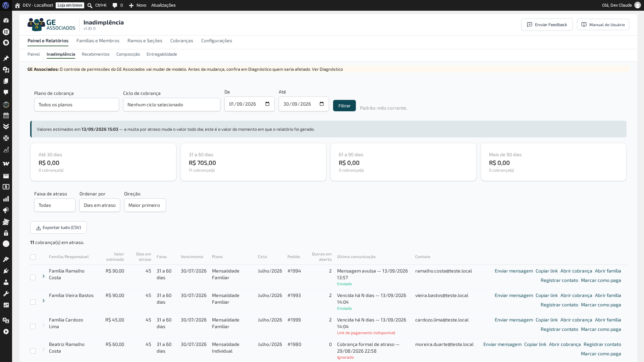Screen dimensions: 644x362
Task: Open Tools wrench icon in sidebar
Action: (6, 294)
